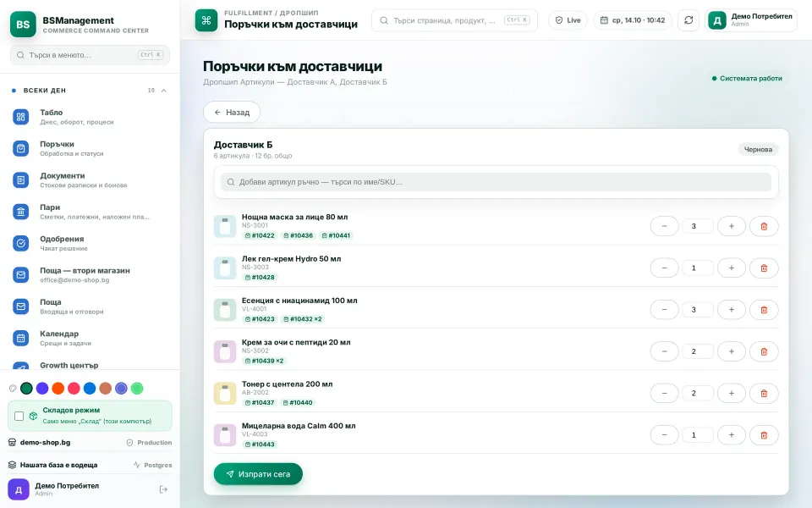Screen dimensions: 812x508
Task: Open Документи in the sidebar
Action: click(x=90, y=180)
